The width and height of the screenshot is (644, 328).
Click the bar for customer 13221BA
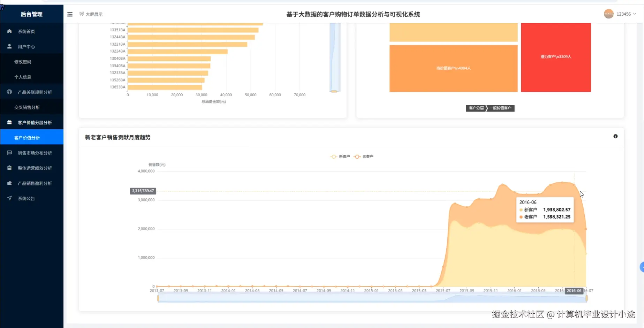coord(188,44)
